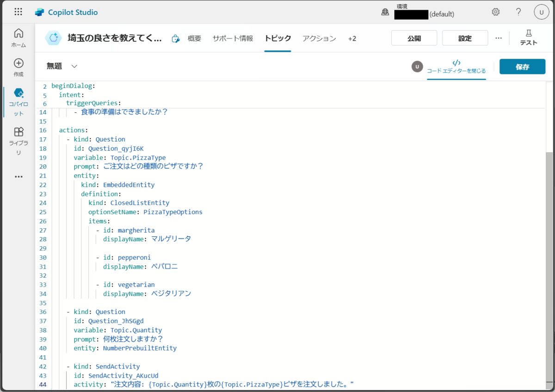This screenshot has height=392, width=555.
Task: Open the sidebar more options ellipsis
Action: click(18, 177)
